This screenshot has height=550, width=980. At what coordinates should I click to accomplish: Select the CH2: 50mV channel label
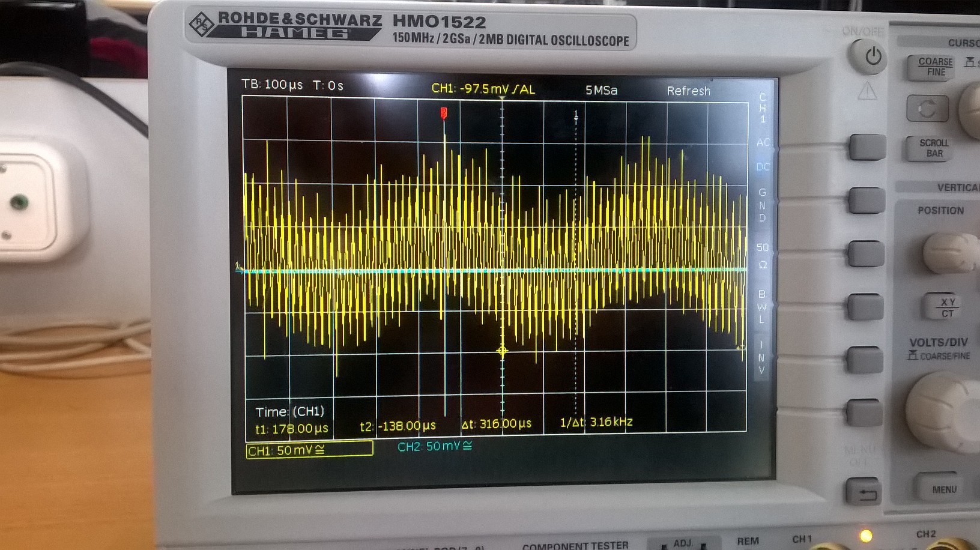point(435,446)
